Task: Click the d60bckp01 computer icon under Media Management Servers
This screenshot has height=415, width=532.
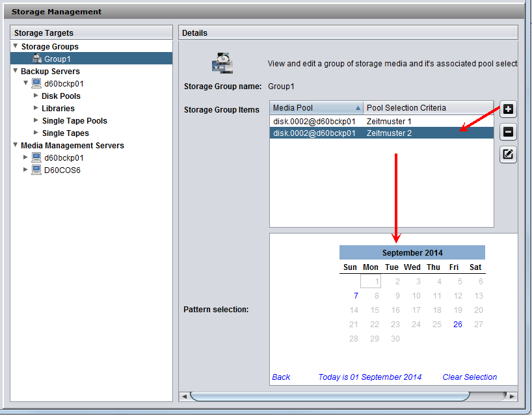Action: pyautogui.click(x=36, y=157)
